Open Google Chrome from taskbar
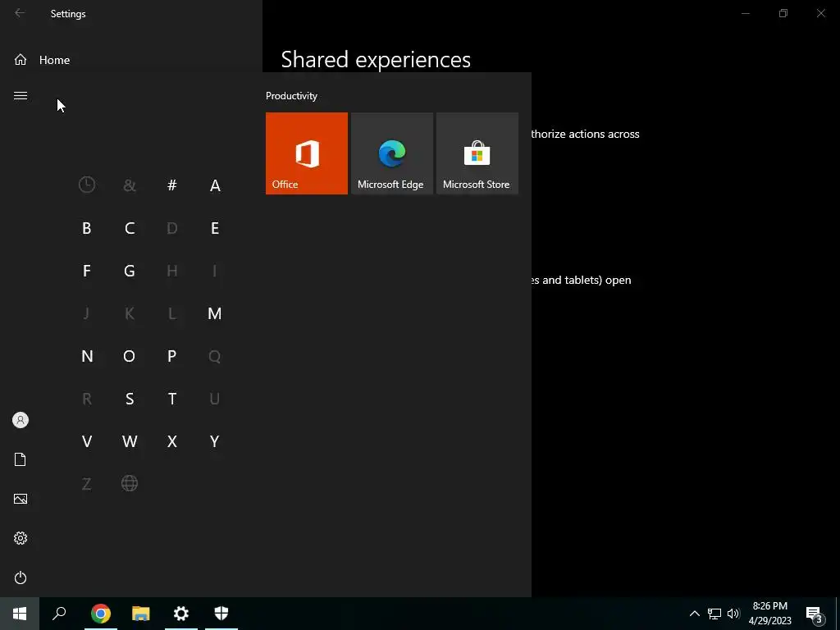 click(x=101, y=614)
